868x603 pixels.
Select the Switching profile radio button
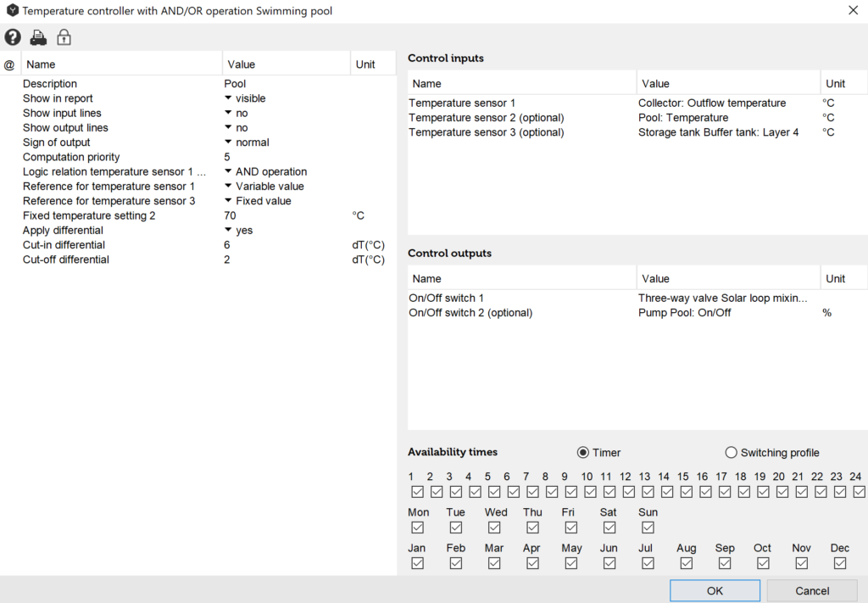point(732,453)
